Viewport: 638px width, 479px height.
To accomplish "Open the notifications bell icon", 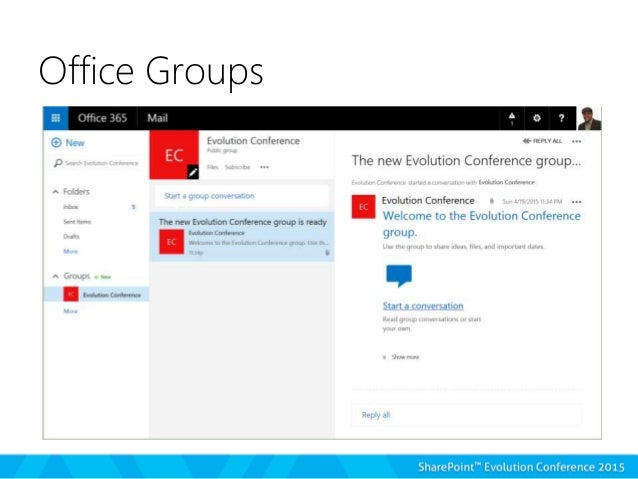I will (512, 118).
